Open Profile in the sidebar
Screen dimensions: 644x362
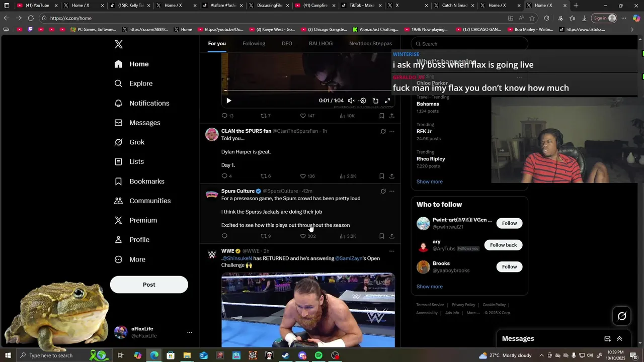click(132, 240)
